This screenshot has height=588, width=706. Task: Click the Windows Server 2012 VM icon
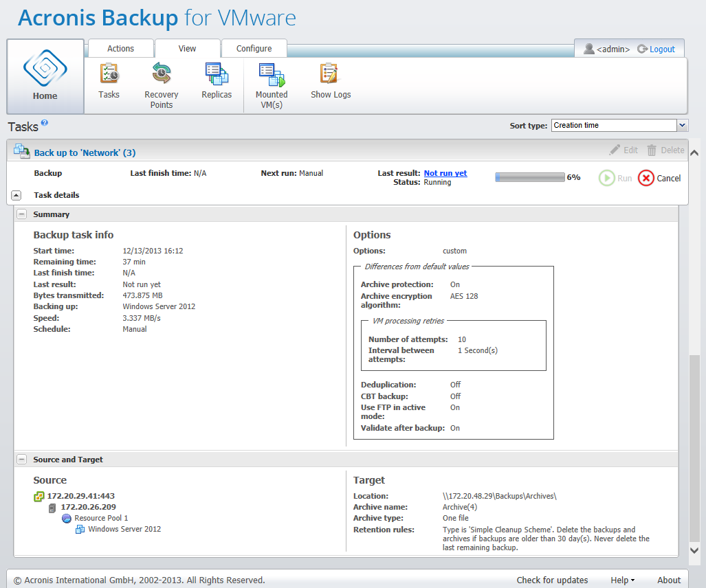tap(80, 529)
